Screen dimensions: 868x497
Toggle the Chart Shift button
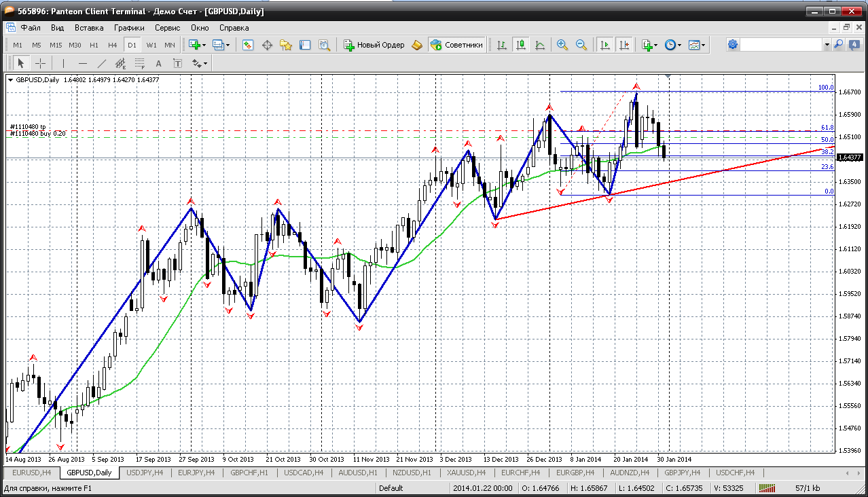pos(623,45)
